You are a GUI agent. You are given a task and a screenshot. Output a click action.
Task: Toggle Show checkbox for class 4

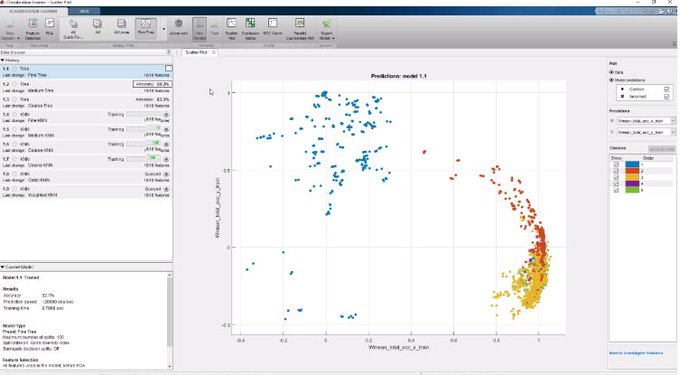616,184
